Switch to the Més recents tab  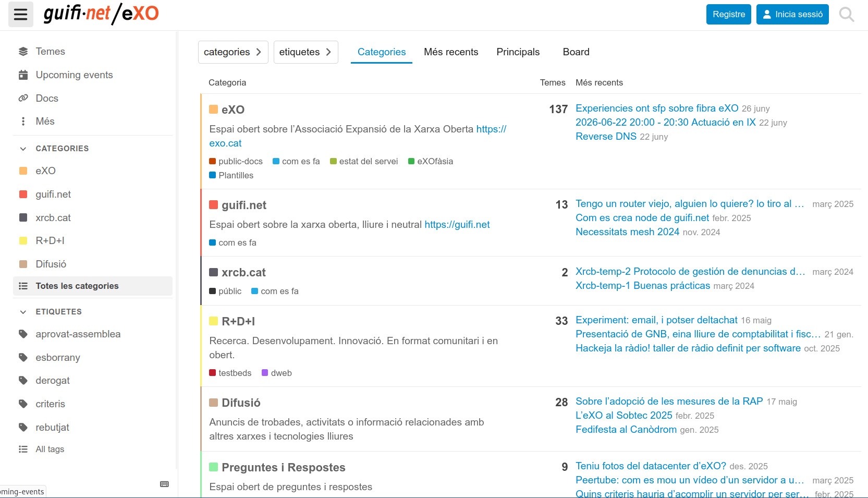click(x=451, y=52)
